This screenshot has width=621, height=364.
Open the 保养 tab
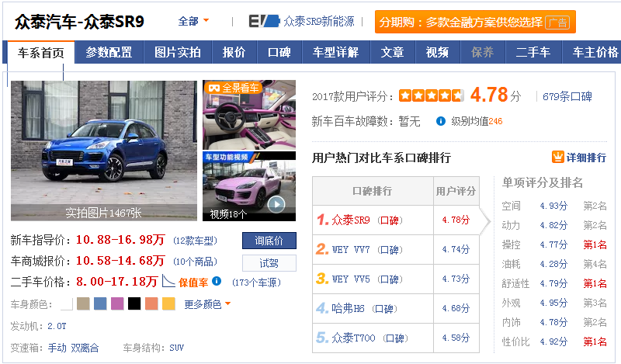coord(483,52)
